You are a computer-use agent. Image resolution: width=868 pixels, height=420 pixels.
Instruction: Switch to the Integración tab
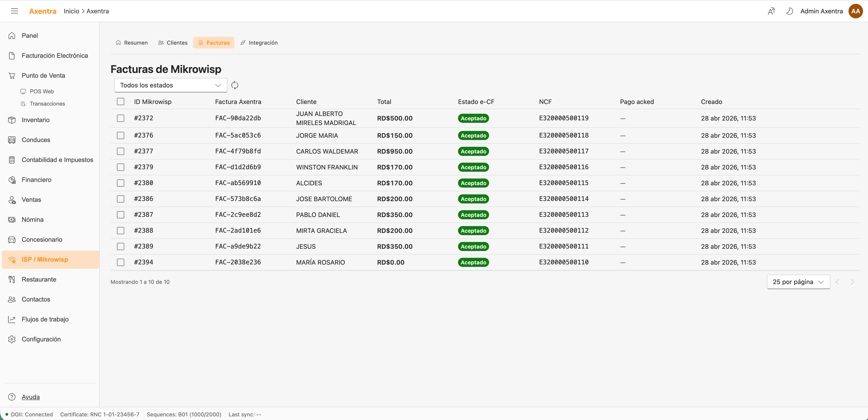click(x=259, y=43)
